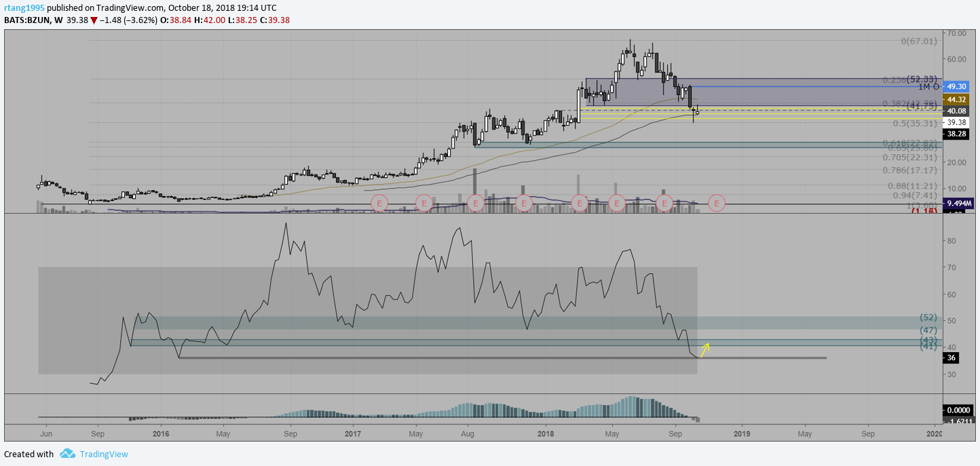
Task: Click the RSI zone label (47)
Action: pyautogui.click(x=928, y=330)
